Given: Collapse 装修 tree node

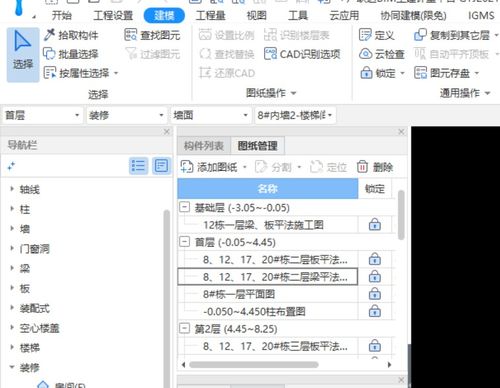Looking at the screenshot, I should tap(12, 367).
